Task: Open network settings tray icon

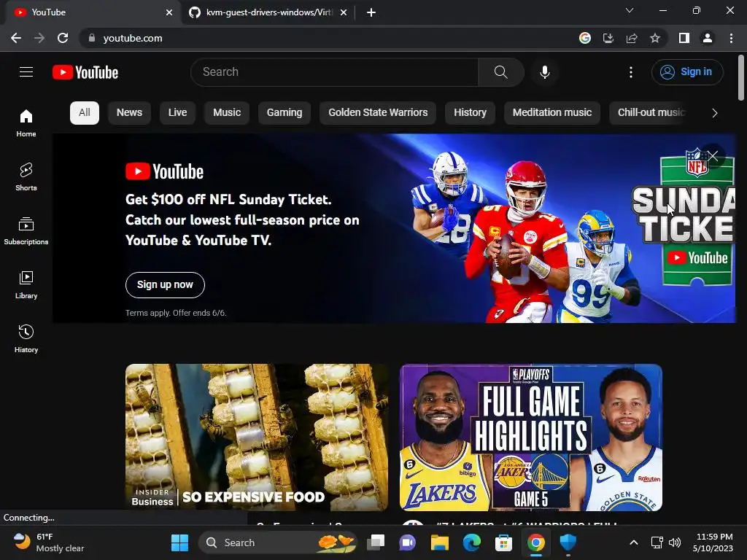Action: pyautogui.click(x=657, y=542)
